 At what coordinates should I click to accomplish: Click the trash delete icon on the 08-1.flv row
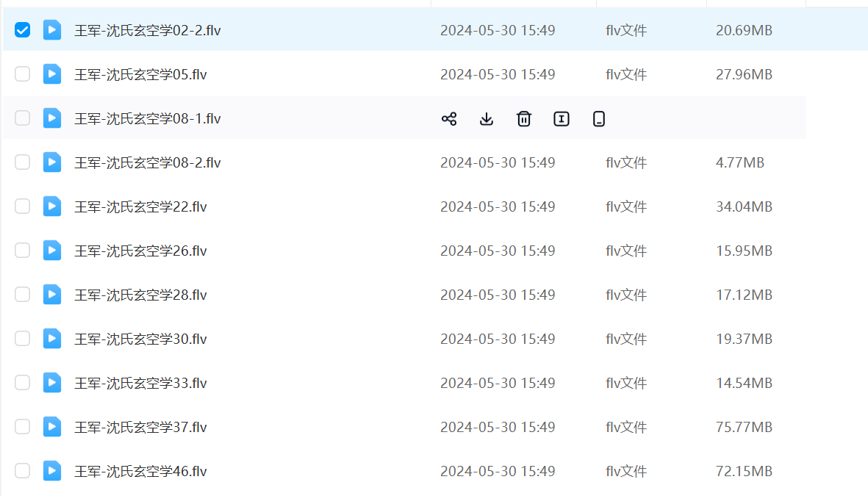click(523, 119)
